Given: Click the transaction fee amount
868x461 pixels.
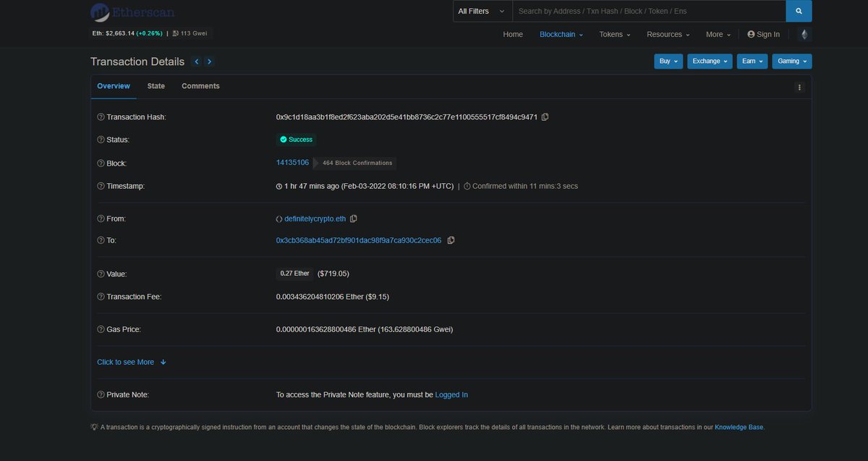Looking at the screenshot, I should point(333,297).
